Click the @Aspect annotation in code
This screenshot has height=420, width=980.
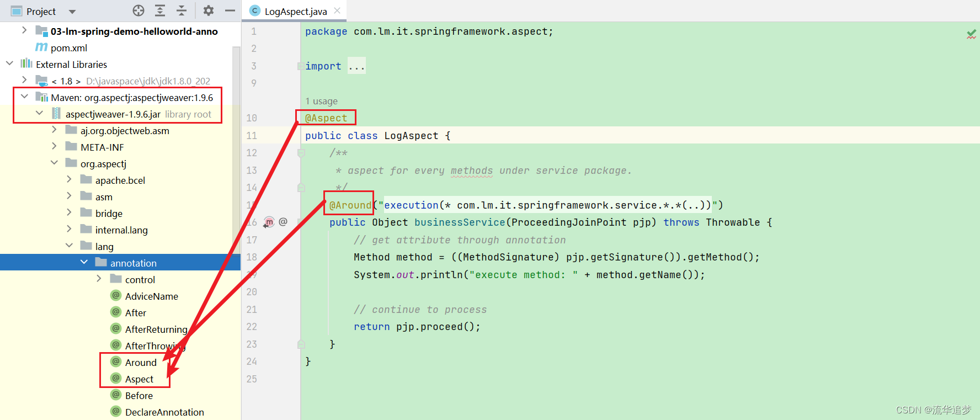pos(326,118)
